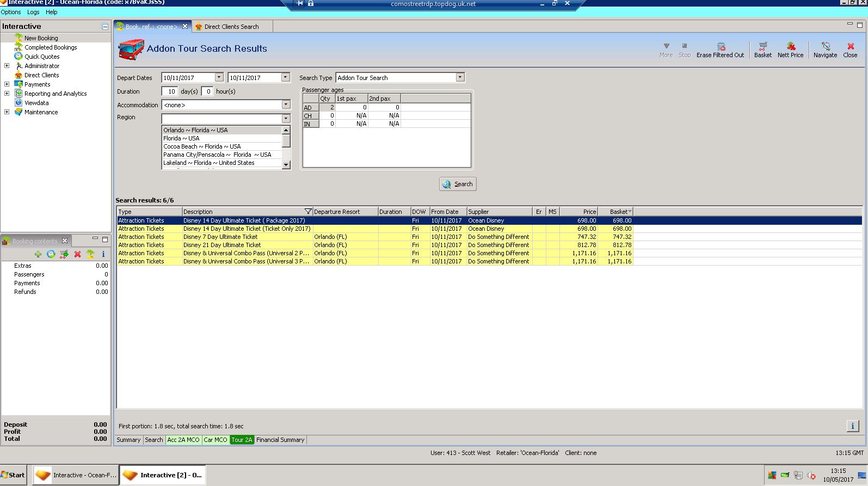This screenshot has width=868, height=486.
Task: Click the palm tree icon in Booking contents toolbar
Action: (90, 254)
